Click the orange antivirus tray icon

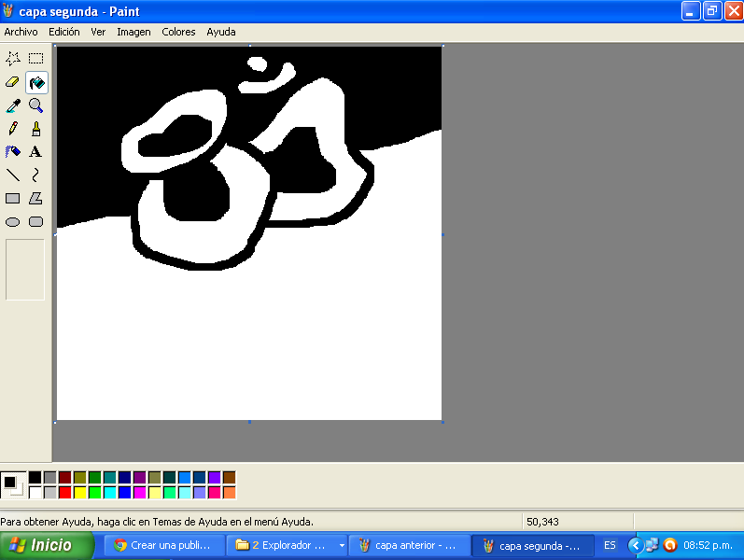[670, 545]
